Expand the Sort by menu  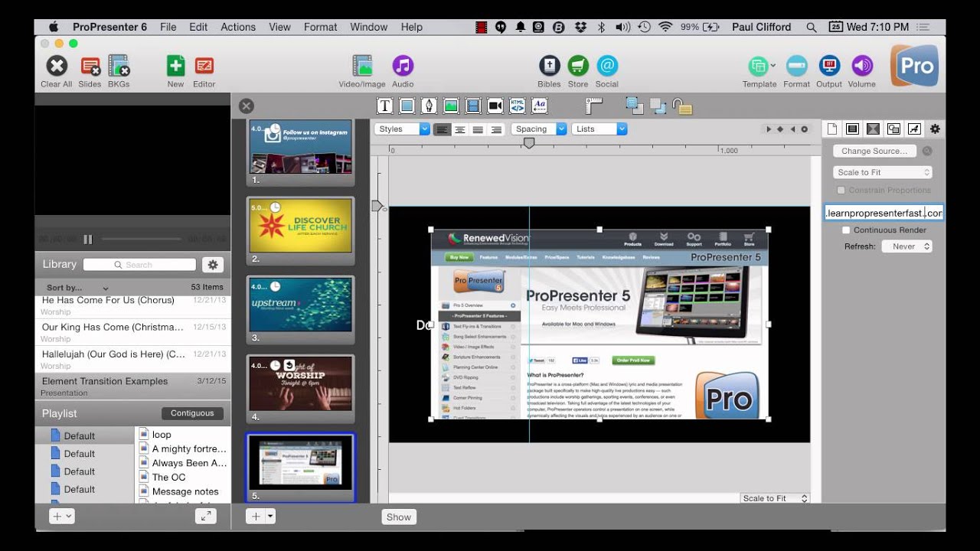click(77, 288)
